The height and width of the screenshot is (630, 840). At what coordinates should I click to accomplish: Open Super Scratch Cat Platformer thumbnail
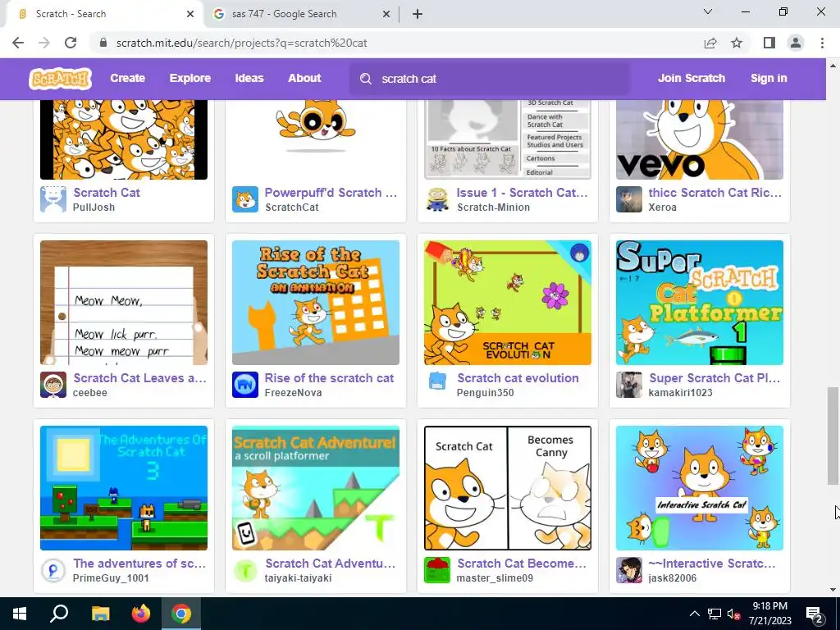[699, 302]
